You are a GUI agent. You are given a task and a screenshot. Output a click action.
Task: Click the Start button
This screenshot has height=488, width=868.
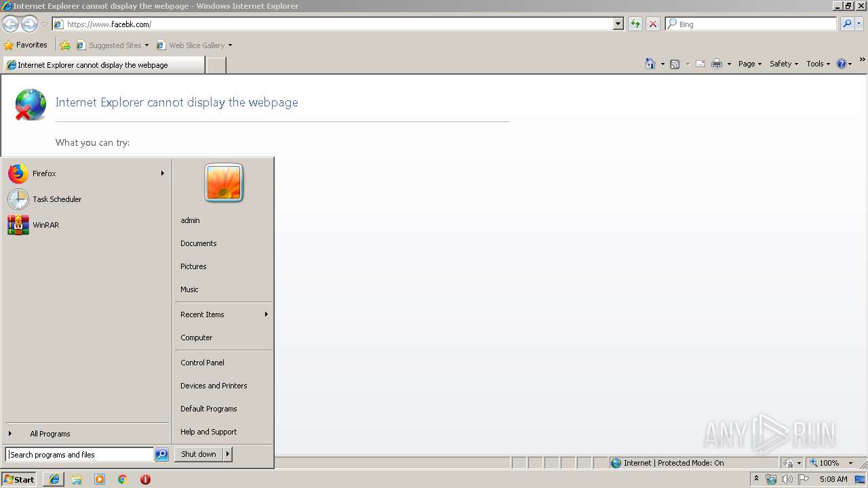[19, 479]
